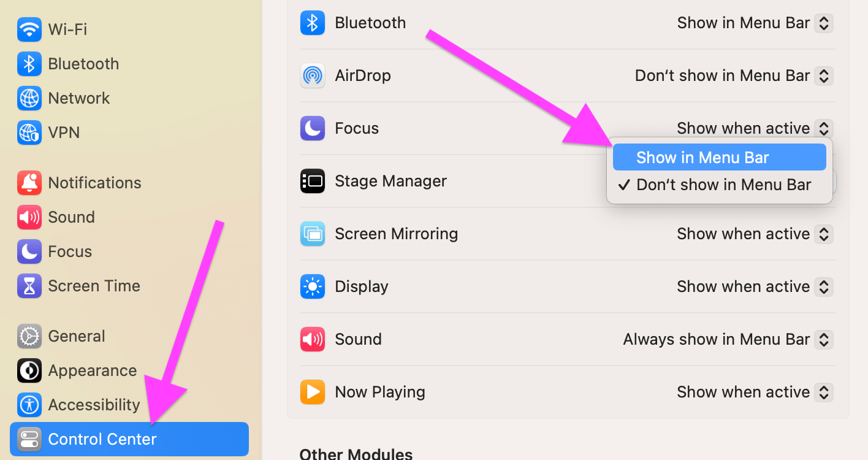Click the Other Modules heading
The image size is (868, 460).
pyautogui.click(x=356, y=453)
